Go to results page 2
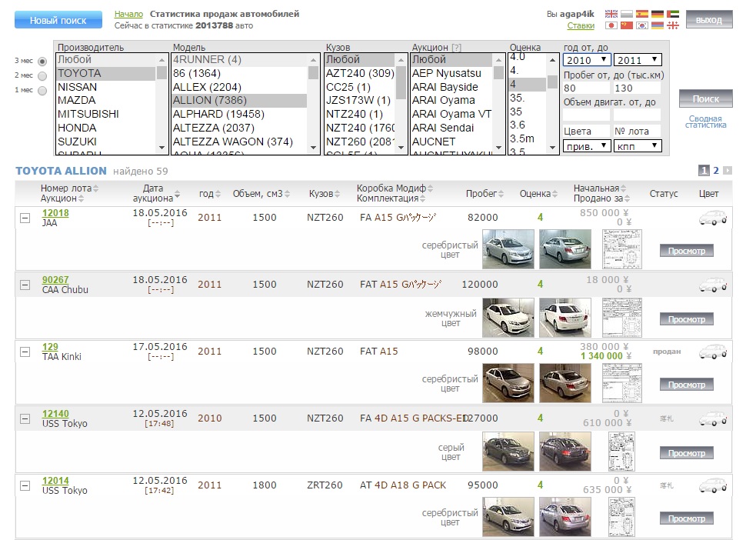 point(716,170)
